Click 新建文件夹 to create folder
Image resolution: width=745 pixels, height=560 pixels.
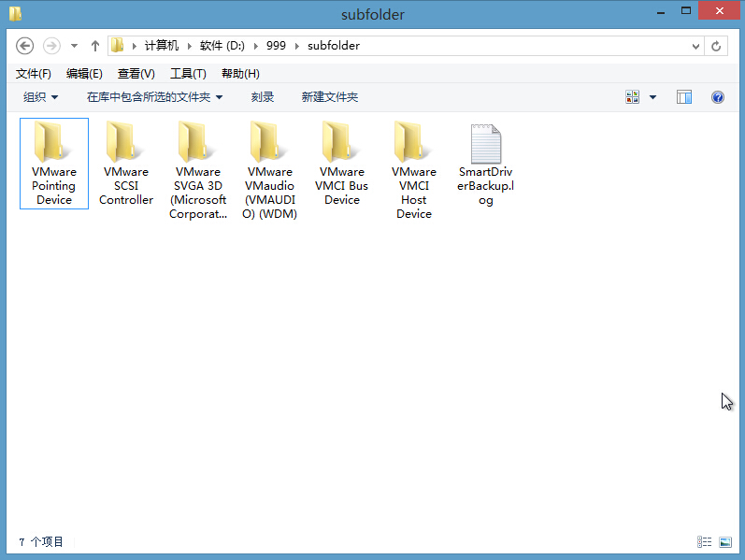pyautogui.click(x=329, y=97)
